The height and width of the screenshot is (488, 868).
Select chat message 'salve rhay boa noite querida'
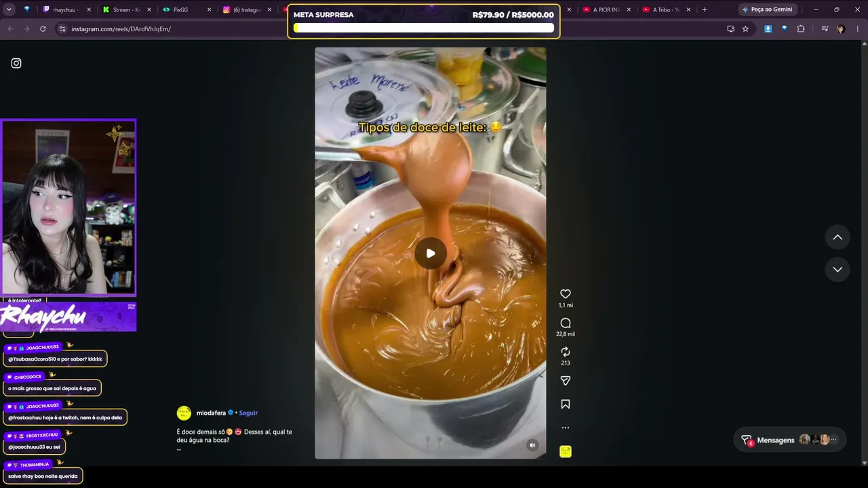click(x=43, y=476)
